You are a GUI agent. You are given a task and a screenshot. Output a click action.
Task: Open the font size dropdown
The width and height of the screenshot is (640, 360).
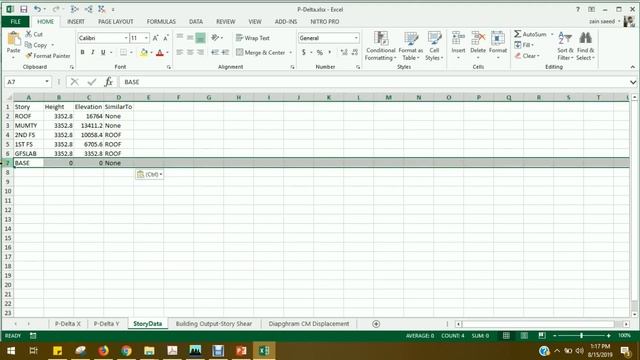pyautogui.click(x=146, y=38)
